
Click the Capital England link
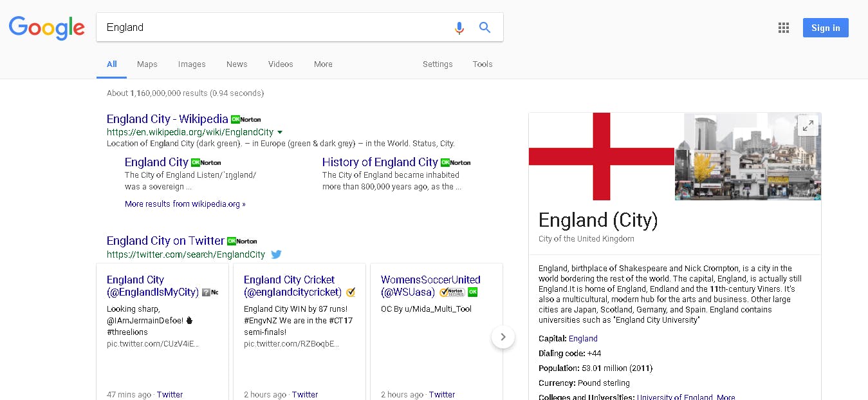point(583,338)
